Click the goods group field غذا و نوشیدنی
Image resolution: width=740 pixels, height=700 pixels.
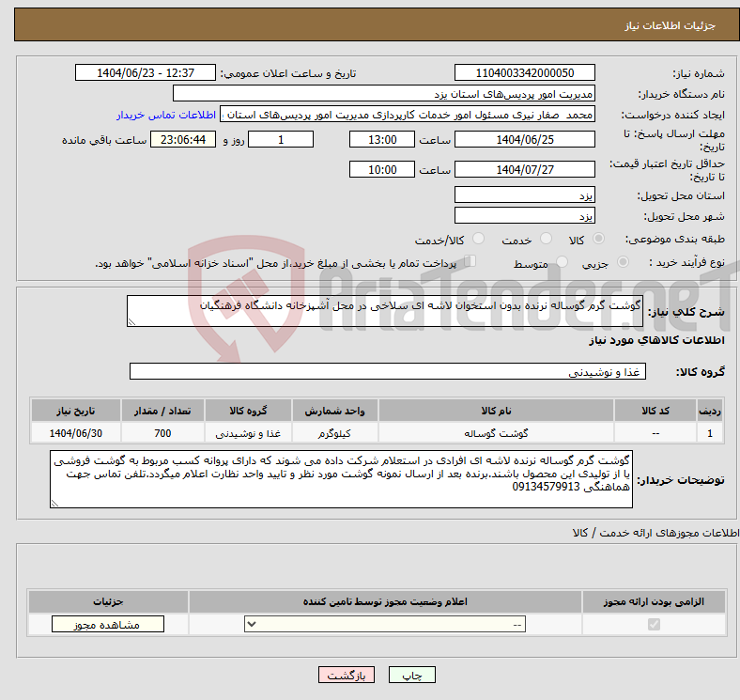point(388,372)
